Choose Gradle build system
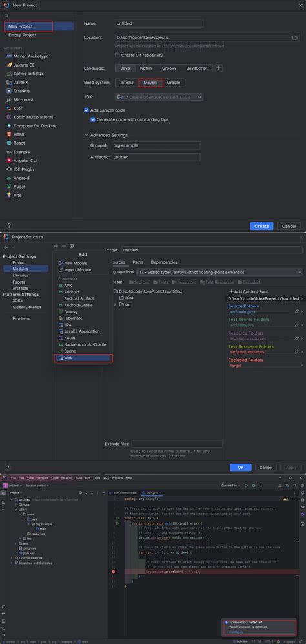This screenshot has height=644, width=306. point(173,83)
